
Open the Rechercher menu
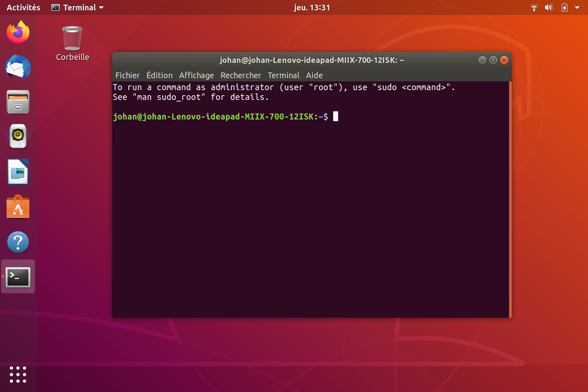pos(241,75)
